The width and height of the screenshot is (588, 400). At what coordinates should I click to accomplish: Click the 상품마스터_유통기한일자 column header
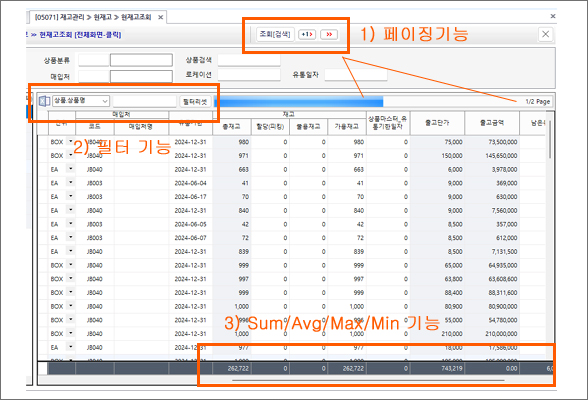pos(388,123)
